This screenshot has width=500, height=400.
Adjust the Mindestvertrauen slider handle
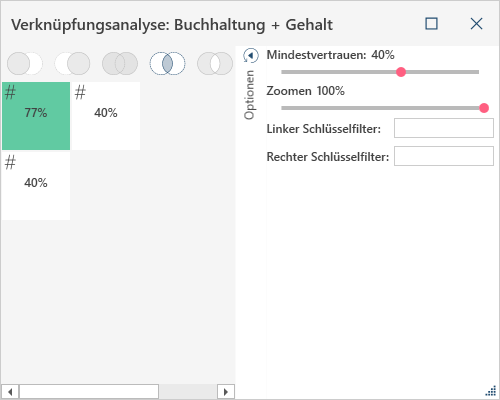pos(401,72)
